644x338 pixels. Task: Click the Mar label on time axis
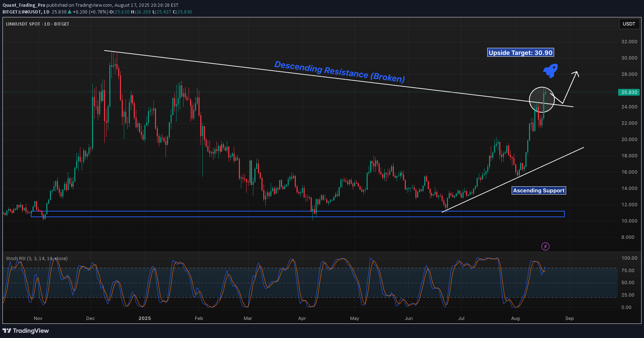pos(248,318)
